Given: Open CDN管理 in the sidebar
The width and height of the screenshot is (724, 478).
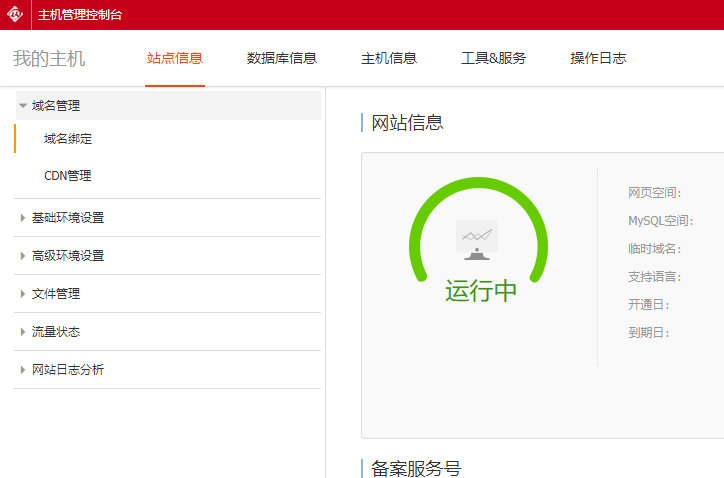Looking at the screenshot, I should click(x=68, y=175).
